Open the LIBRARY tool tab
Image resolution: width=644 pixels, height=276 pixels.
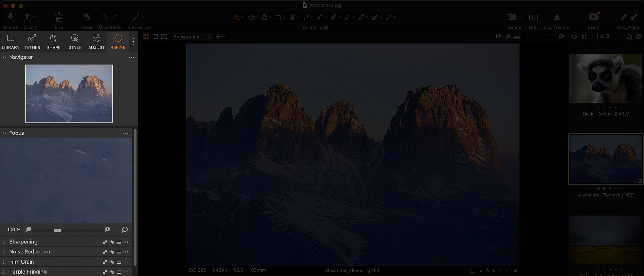(x=10, y=41)
